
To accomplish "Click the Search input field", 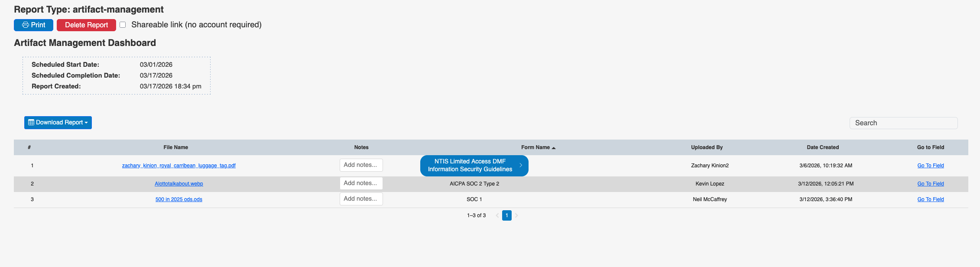I will tap(903, 123).
